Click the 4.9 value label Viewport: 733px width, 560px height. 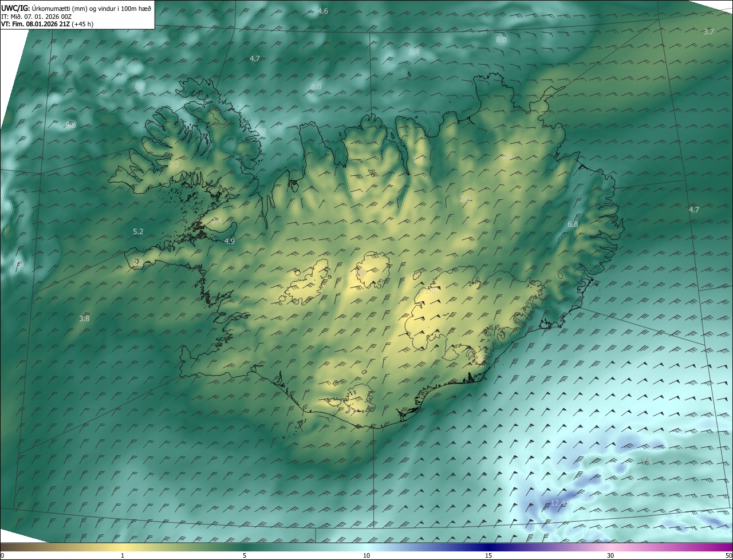(x=230, y=241)
